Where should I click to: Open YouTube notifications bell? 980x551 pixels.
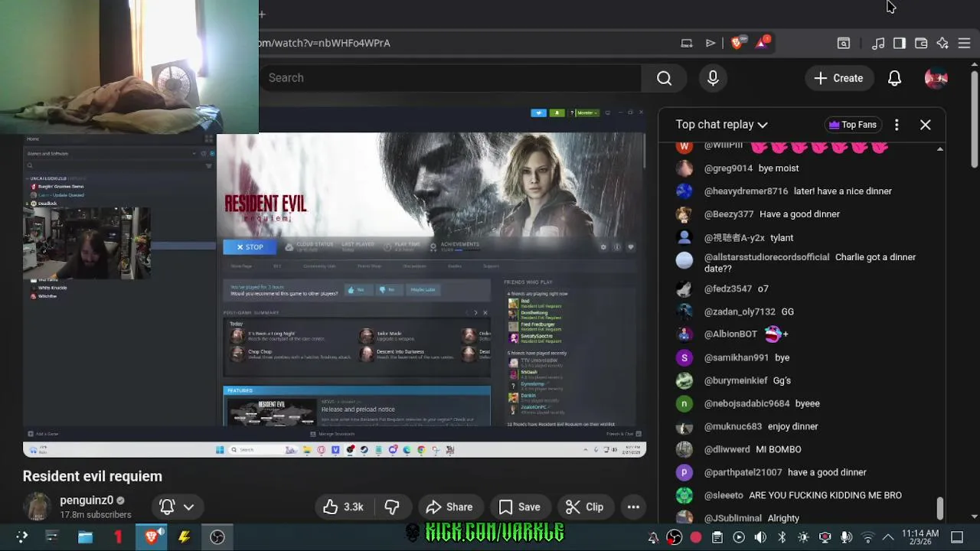[894, 78]
